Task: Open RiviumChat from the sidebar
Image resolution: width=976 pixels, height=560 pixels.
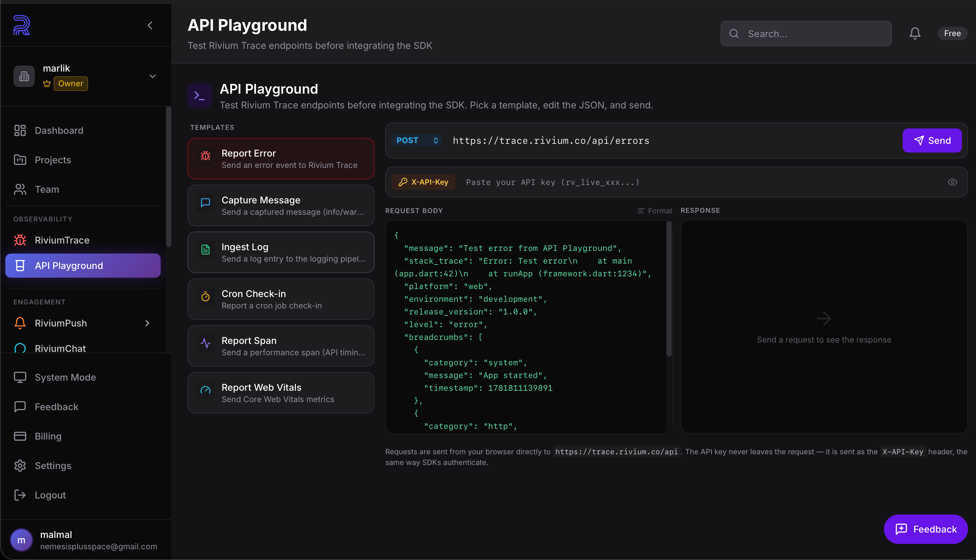Action: 83,347
